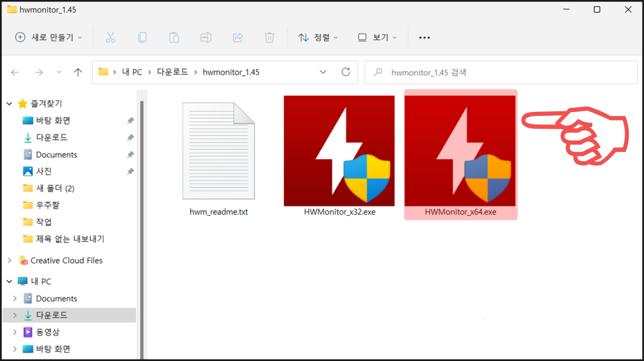Click pin icon next to pinned Documents

click(130, 155)
